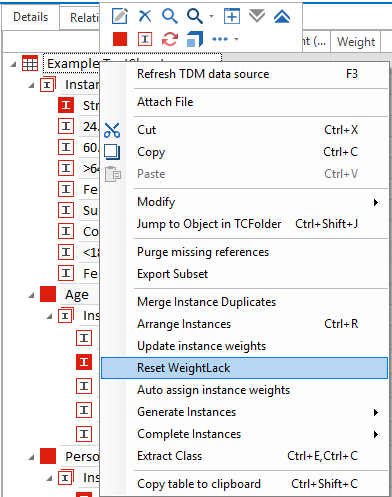Click the edit pencil icon in mini toolbar
The width and height of the screenshot is (392, 497).
click(x=120, y=16)
